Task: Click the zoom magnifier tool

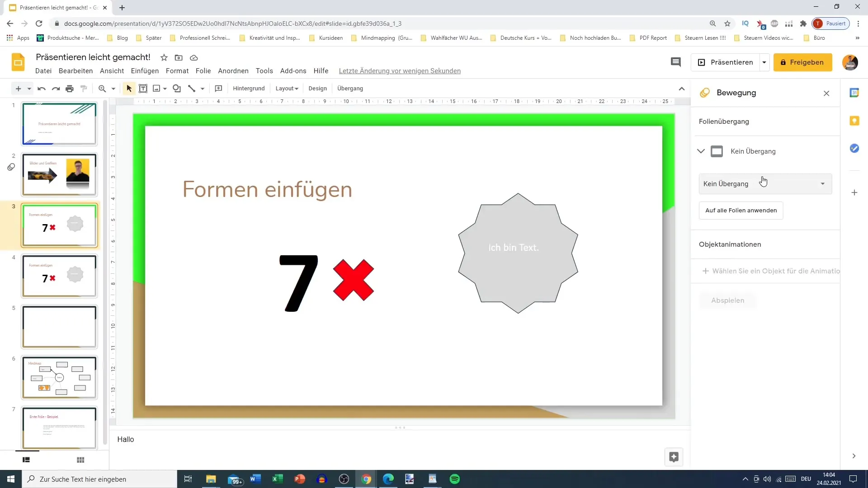Action: (102, 89)
